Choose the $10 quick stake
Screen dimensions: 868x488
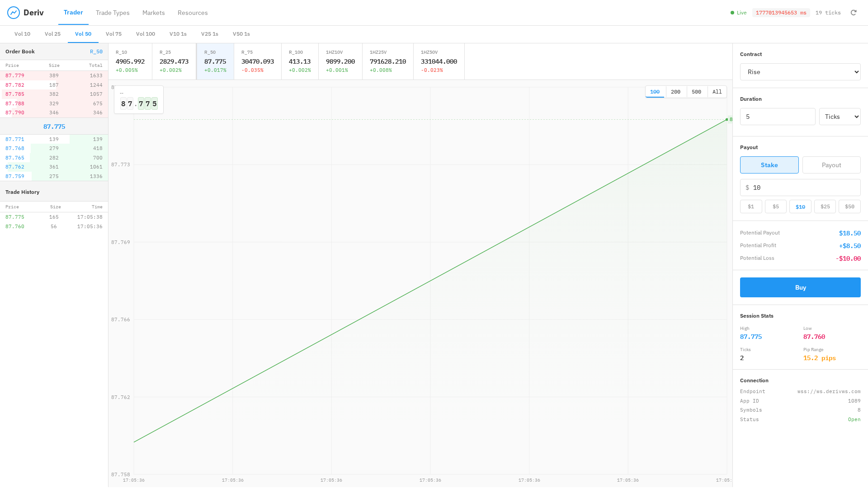tap(800, 206)
